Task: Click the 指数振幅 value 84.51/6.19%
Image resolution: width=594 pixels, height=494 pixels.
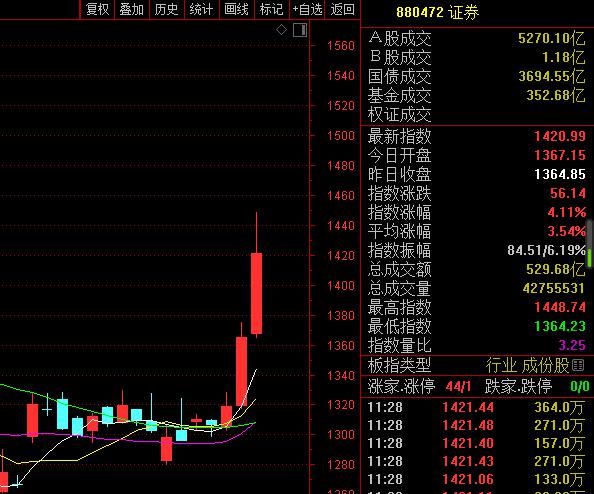Action: (x=547, y=250)
